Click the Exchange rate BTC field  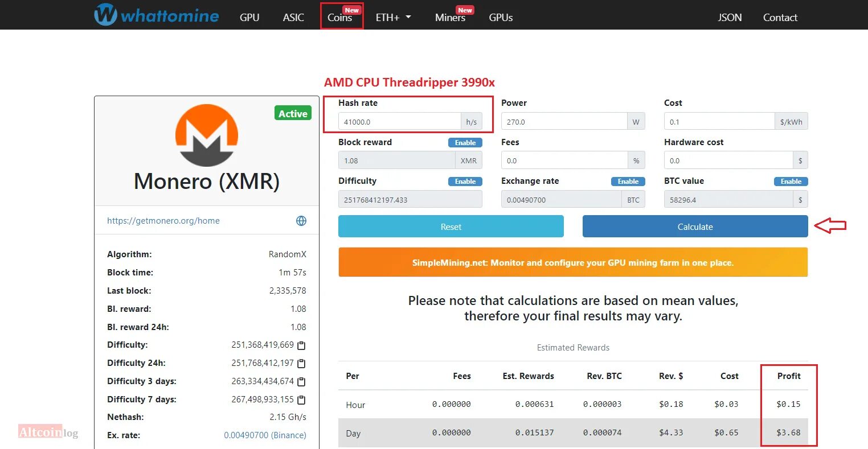point(561,199)
